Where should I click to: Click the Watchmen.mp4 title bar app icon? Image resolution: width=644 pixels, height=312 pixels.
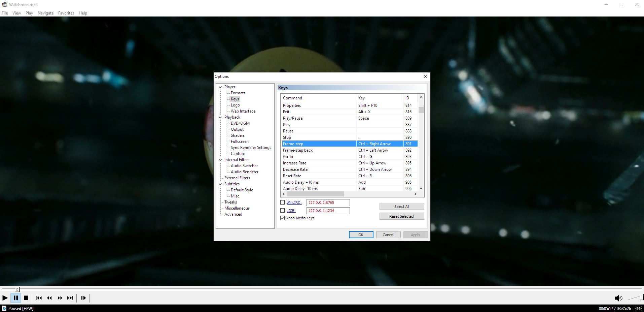[x=5, y=5]
